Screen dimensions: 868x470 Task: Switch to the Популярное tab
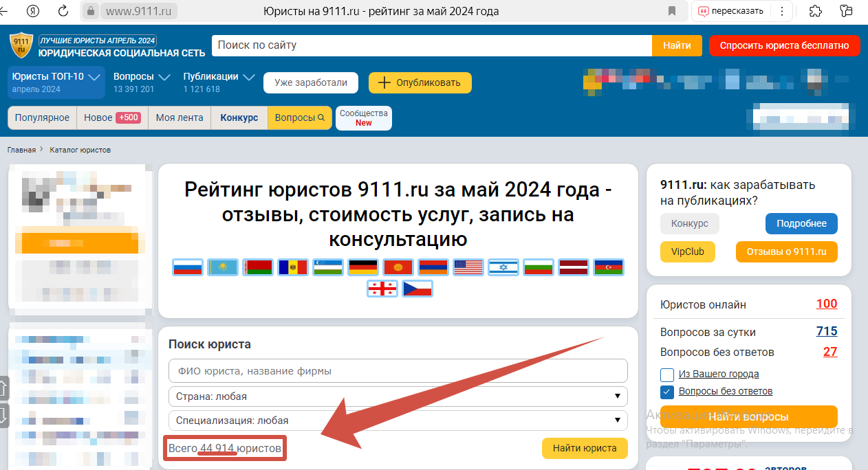pos(41,117)
